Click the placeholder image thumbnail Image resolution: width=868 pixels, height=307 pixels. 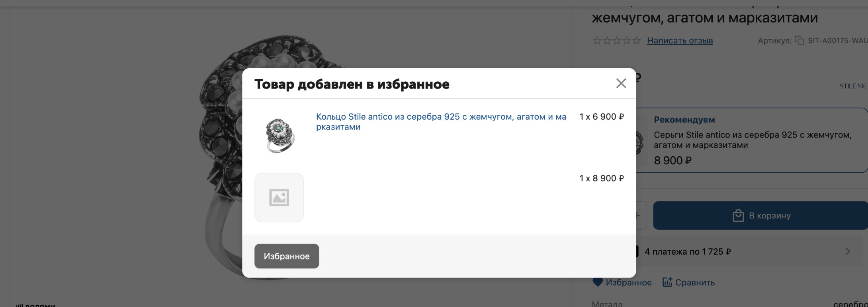point(279,197)
